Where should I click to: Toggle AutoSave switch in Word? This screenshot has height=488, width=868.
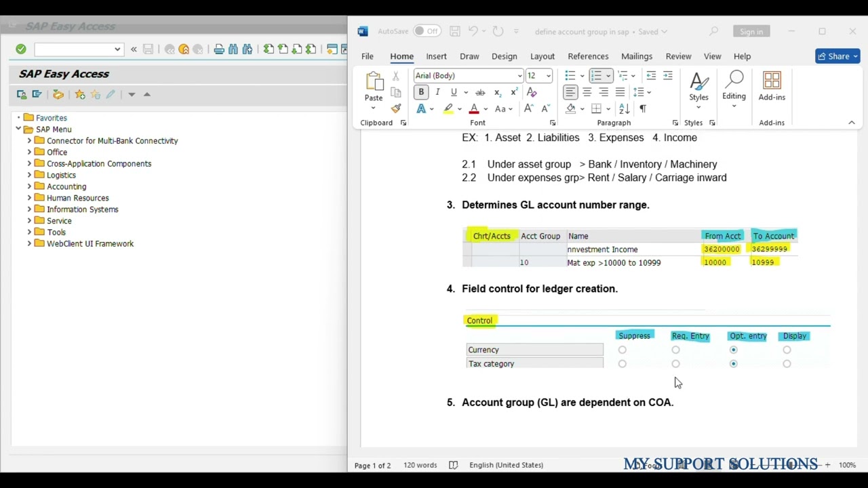pyautogui.click(x=427, y=31)
